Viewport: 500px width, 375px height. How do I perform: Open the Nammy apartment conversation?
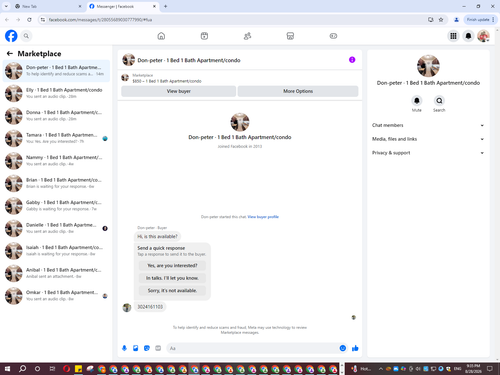click(x=56, y=161)
